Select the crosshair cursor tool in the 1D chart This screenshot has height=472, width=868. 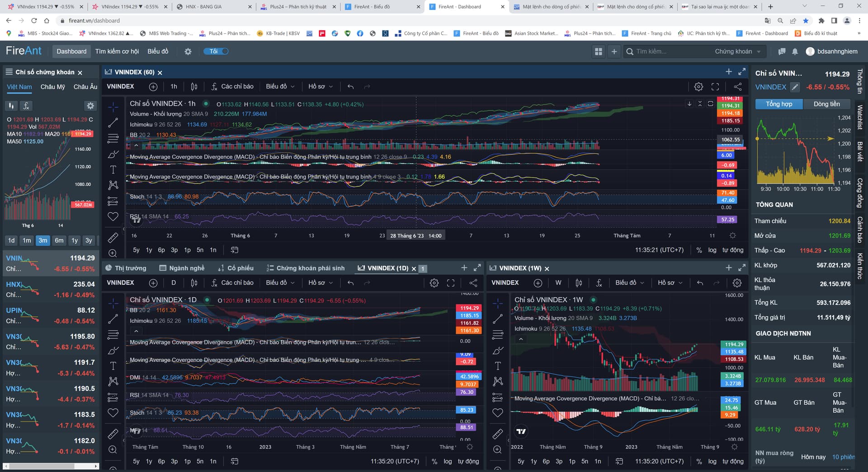pyautogui.click(x=113, y=303)
